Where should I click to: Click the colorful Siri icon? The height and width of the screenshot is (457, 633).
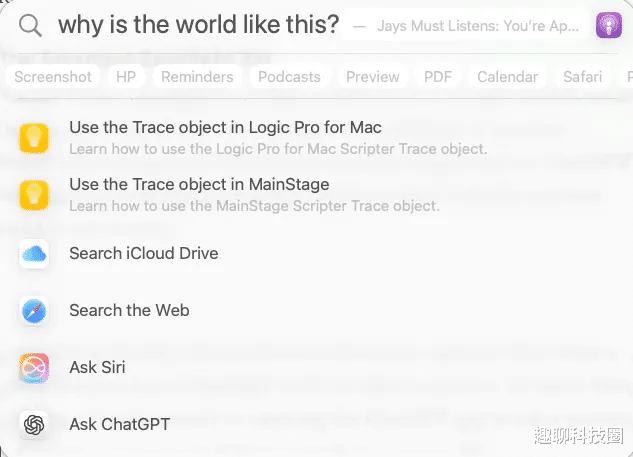click(x=34, y=368)
